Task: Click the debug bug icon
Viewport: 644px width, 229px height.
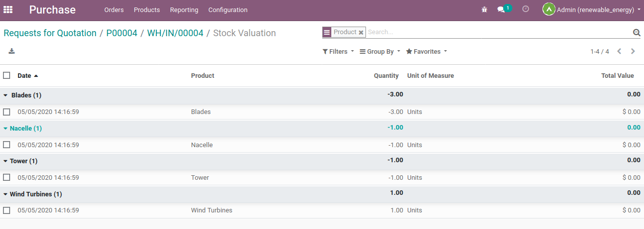Action: click(x=484, y=10)
